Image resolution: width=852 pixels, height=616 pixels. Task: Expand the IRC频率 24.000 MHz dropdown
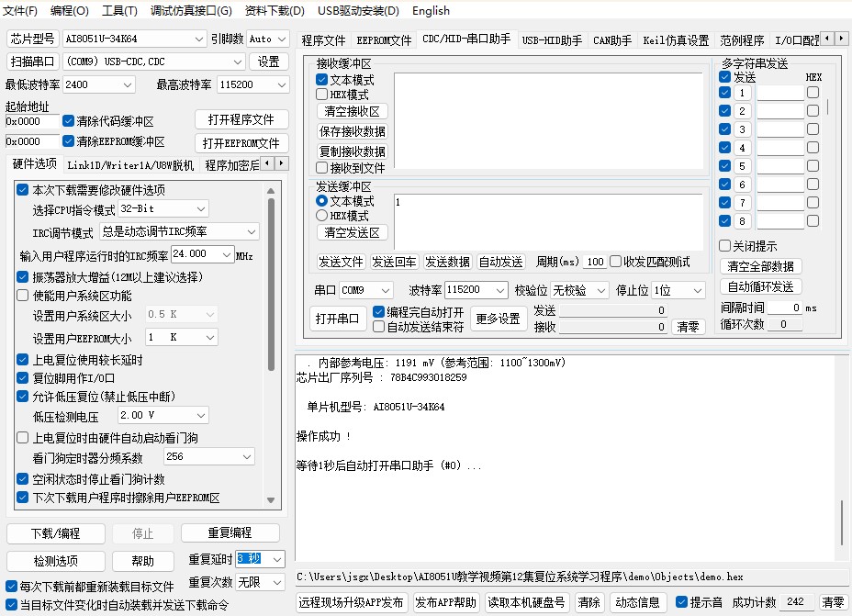pos(227,254)
